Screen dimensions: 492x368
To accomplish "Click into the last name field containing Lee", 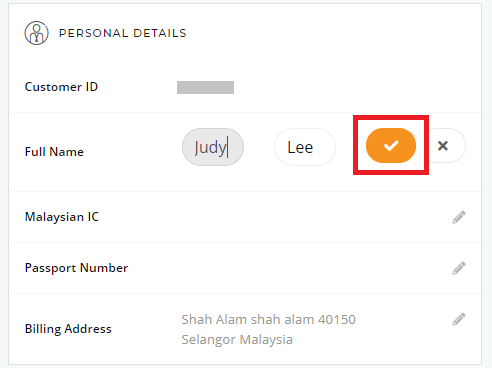I will pyautogui.click(x=305, y=147).
